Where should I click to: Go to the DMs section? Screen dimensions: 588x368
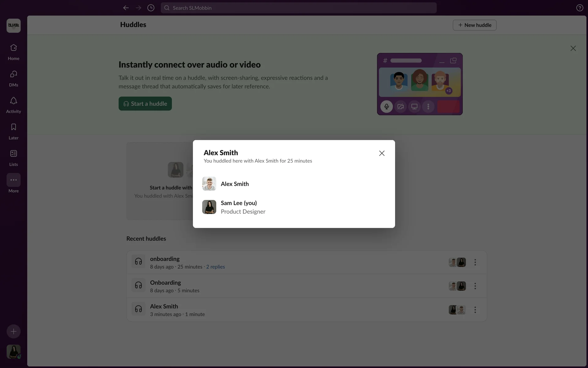(13, 78)
